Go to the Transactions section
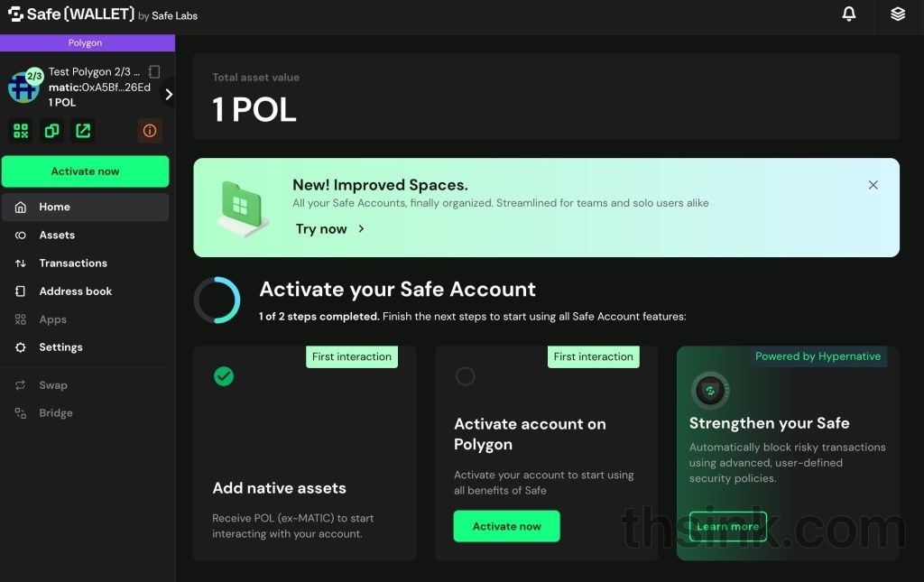Screen dimensions: 924x582 (71, 263)
